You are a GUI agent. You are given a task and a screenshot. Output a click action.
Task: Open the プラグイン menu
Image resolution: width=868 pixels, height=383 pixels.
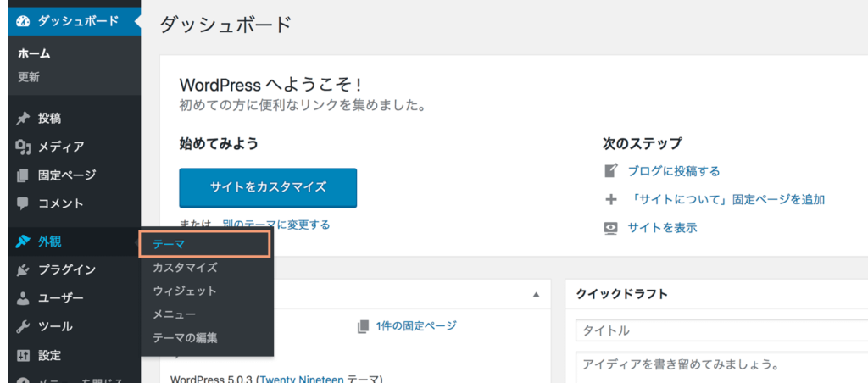75,270
